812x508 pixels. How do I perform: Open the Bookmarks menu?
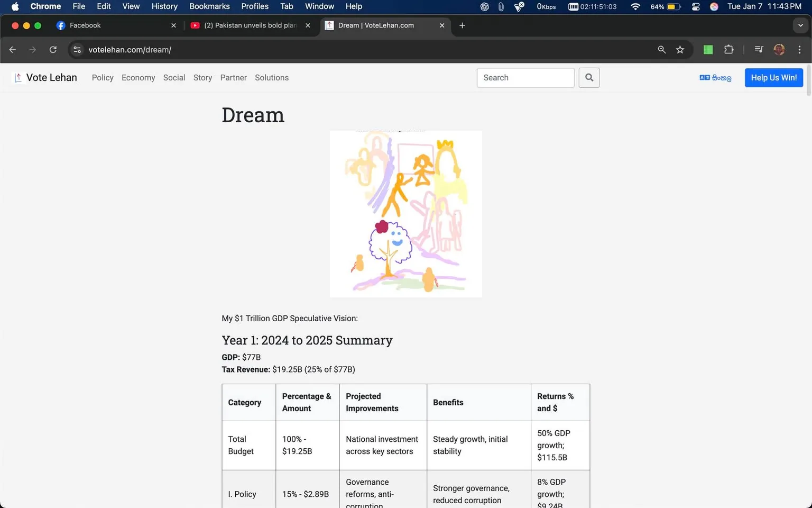[x=209, y=6]
